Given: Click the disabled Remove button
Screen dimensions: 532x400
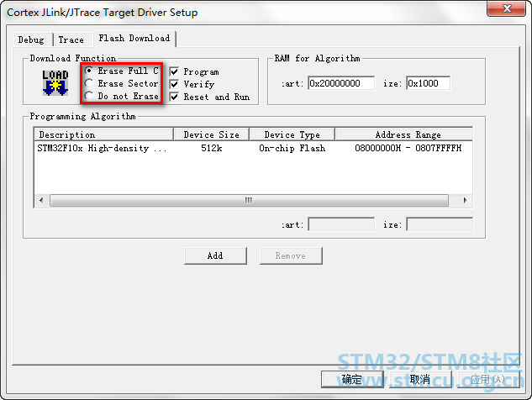Looking at the screenshot, I should 291,255.
